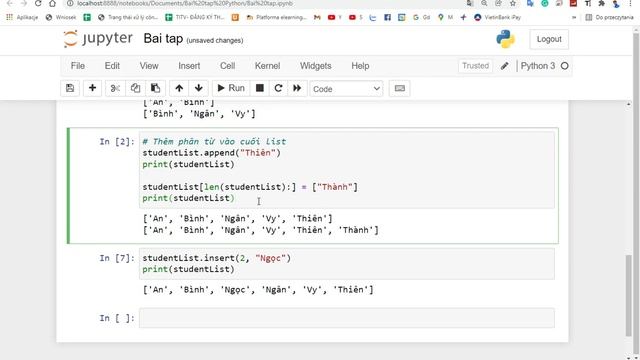This screenshot has height=360, width=640.
Task: Click output text starting ['An', 'Bình', 'Ngọc'
Action: pos(258,290)
